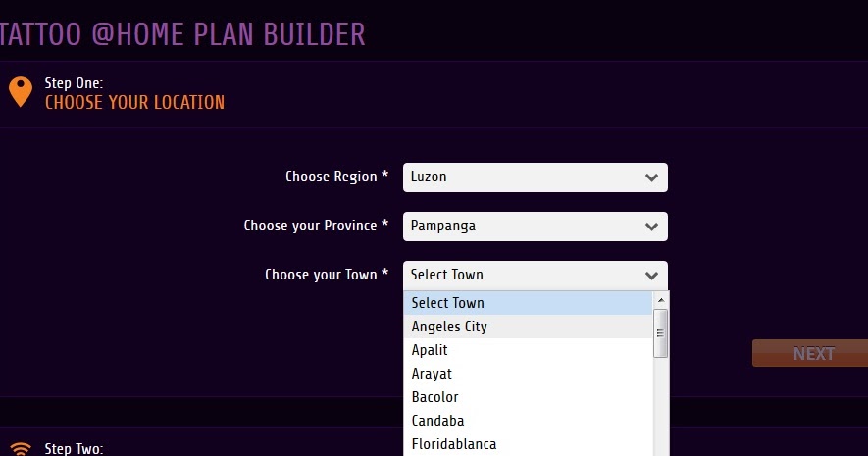868x456 pixels.
Task: Open the Choose Region dropdown showing Luzon
Action: pyautogui.click(x=536, y=177)
